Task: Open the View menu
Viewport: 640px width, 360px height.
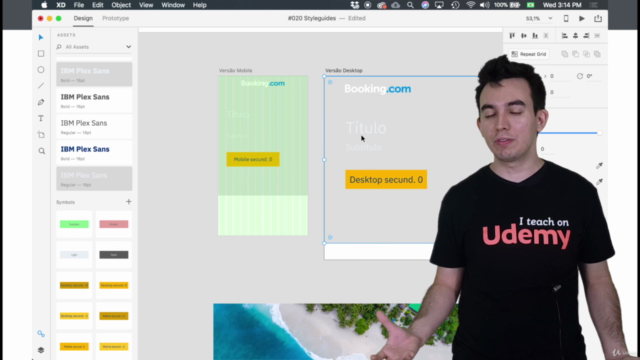Action: 146,5
